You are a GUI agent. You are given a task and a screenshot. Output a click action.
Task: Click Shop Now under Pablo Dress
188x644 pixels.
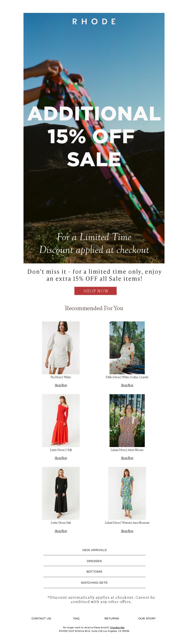pyautogui.click(x=127, y=385)
